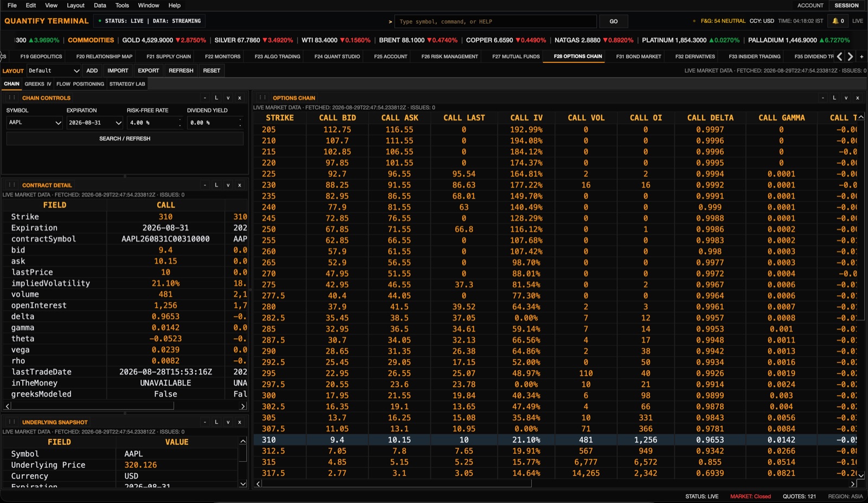Grab the Chain Controls panel drag handle

(11, 98)
